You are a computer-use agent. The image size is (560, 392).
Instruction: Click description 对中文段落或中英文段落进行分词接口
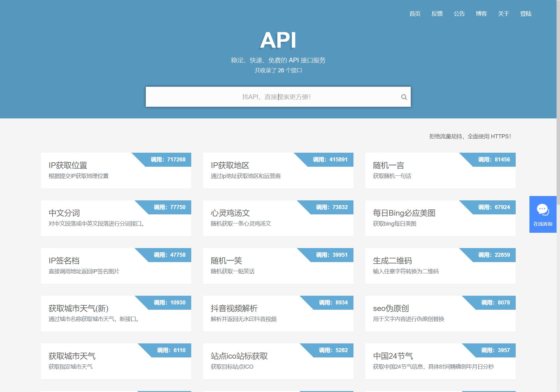[x=96, y=224]
